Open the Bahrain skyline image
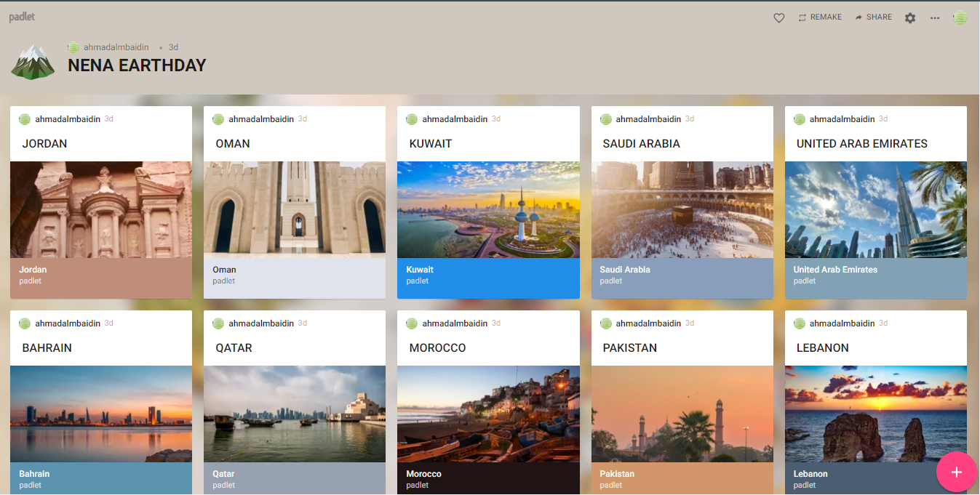980x495 pixels. (101, 414)
